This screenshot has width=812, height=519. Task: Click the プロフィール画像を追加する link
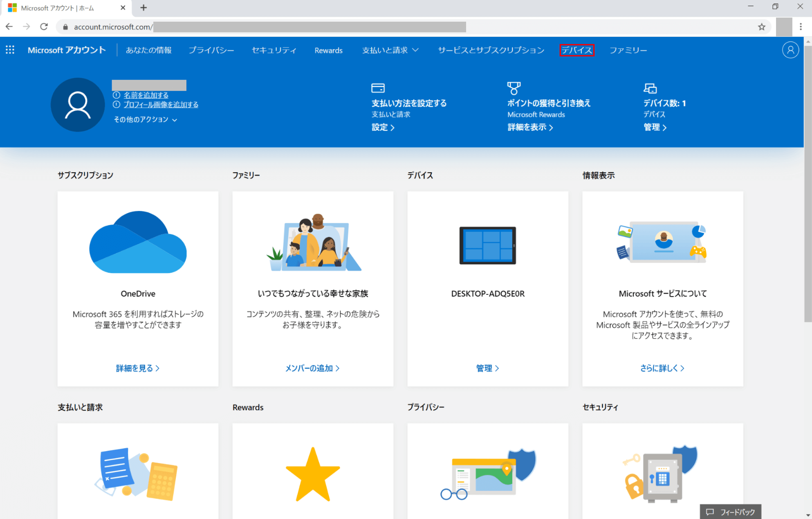(161, 104)
